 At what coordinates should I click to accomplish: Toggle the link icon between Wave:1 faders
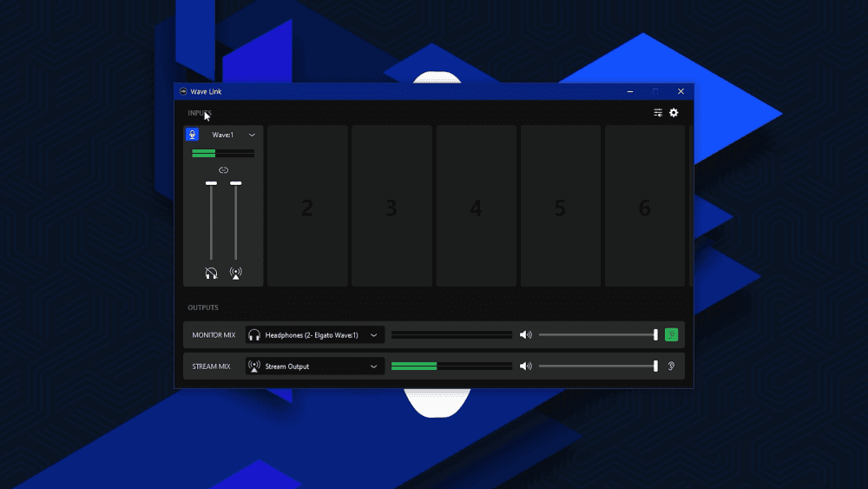223,170
